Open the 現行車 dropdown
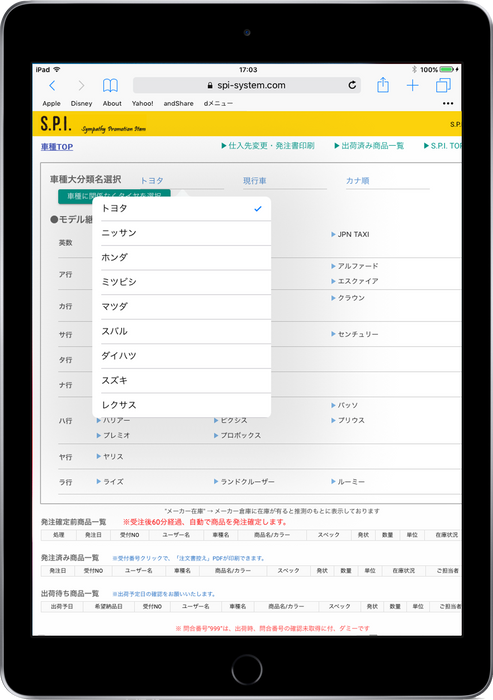This screenshot has width=493, height=700. [284, 181]
